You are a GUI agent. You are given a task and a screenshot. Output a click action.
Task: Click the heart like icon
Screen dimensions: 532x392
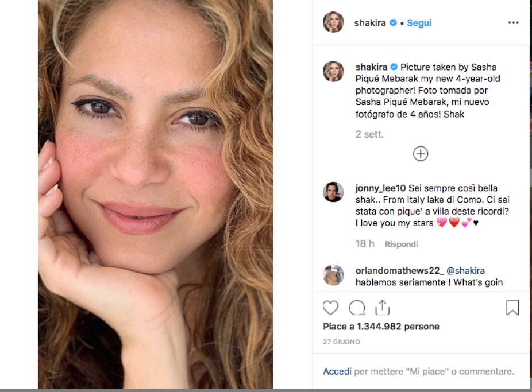330,308
